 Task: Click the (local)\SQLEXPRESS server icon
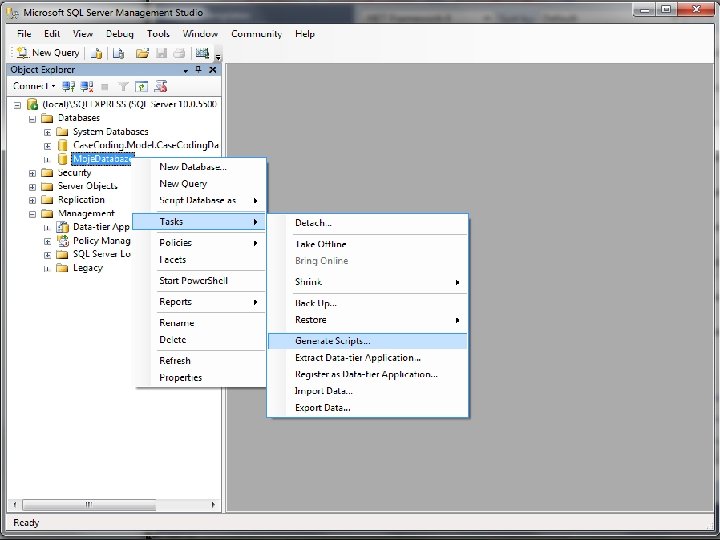[32, 104]
